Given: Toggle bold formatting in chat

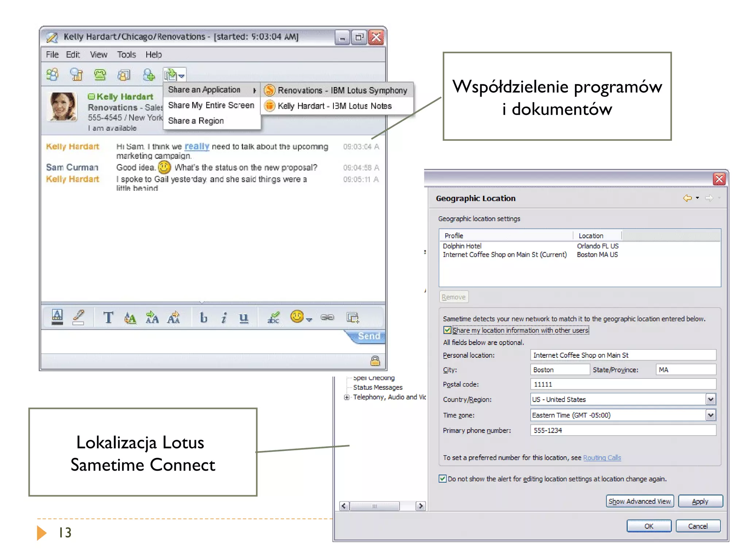Looking at the screenshot, I should point(204,318).
